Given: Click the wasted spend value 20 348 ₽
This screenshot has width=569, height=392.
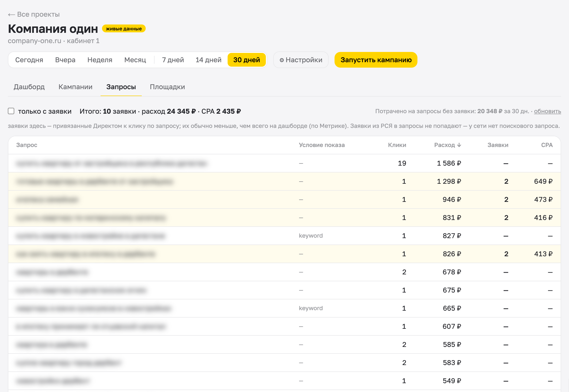Looking at the screenshot, I should pyautogui.click(x=490, y=111).
